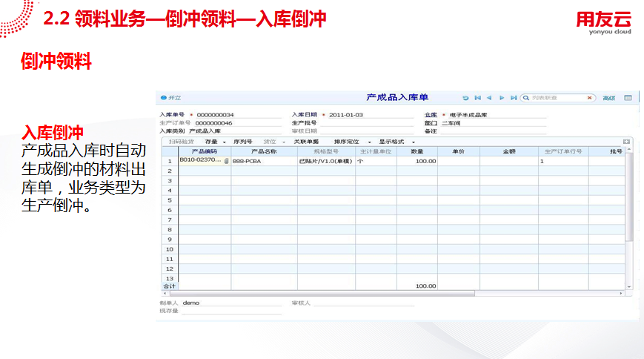This screenshot has height=359, width=644.
Task: Open the 高级 advanced search link
Action: tap(608, 98)
